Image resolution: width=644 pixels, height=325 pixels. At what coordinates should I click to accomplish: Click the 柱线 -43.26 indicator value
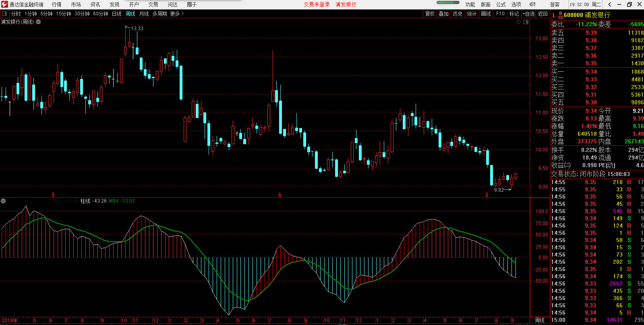click(93, 201)
